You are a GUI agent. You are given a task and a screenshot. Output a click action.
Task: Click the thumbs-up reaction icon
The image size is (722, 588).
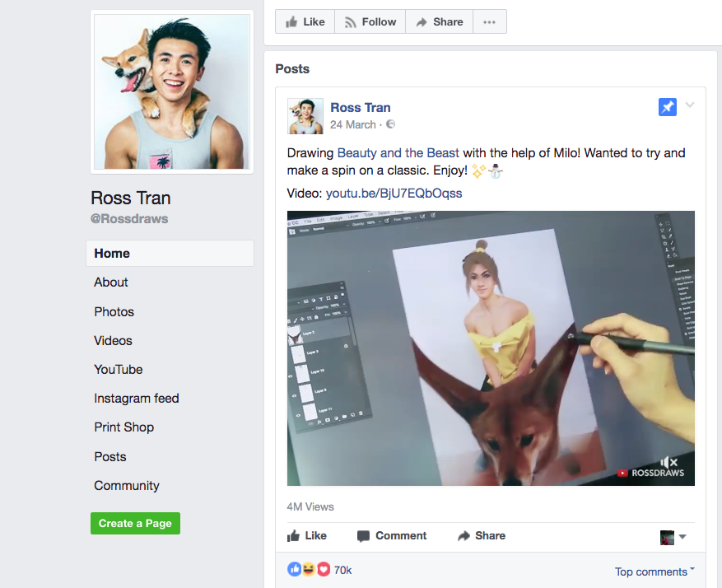[294, 570]
